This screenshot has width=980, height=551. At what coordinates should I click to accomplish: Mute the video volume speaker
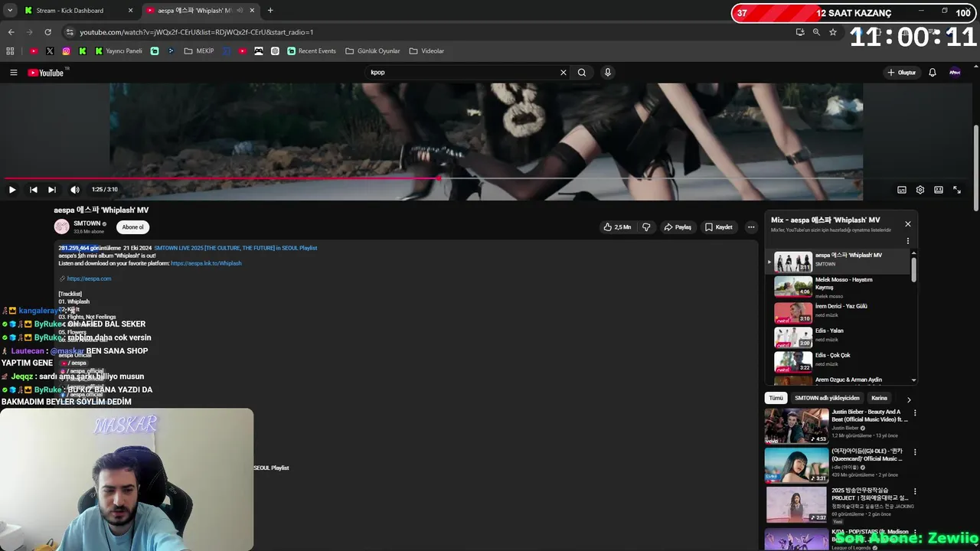[74, 190]
